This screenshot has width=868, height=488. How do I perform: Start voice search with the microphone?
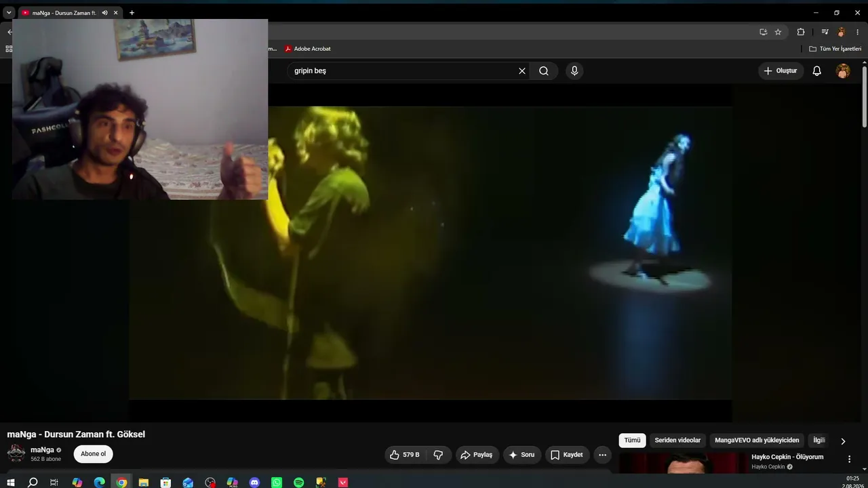574,70
